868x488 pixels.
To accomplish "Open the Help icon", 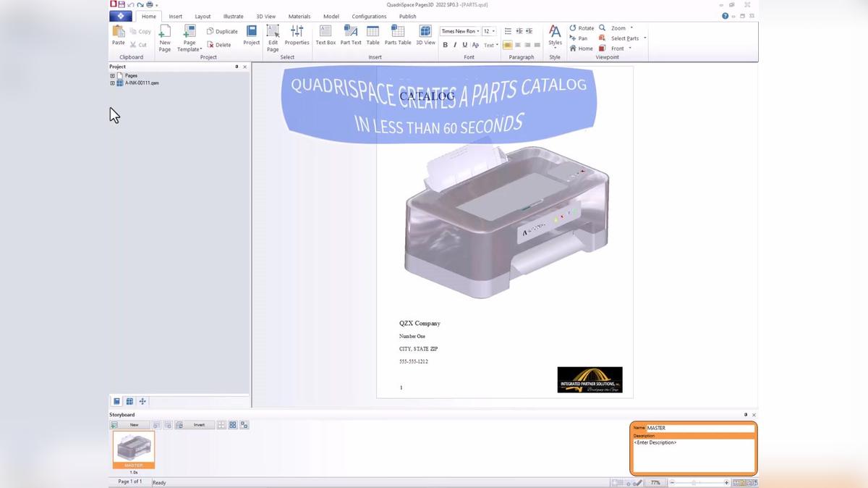I will point(725,16).
